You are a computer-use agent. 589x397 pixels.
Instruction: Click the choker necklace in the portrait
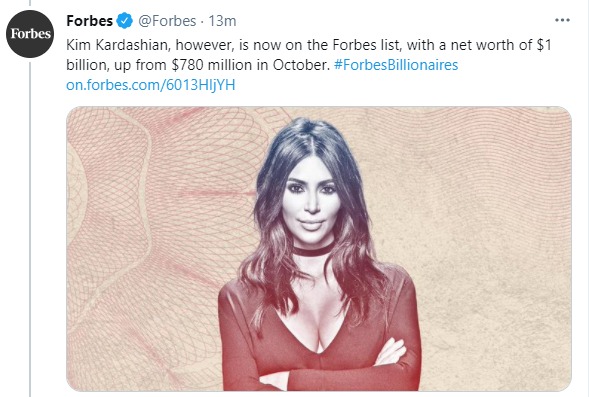(x=313, y=250)
